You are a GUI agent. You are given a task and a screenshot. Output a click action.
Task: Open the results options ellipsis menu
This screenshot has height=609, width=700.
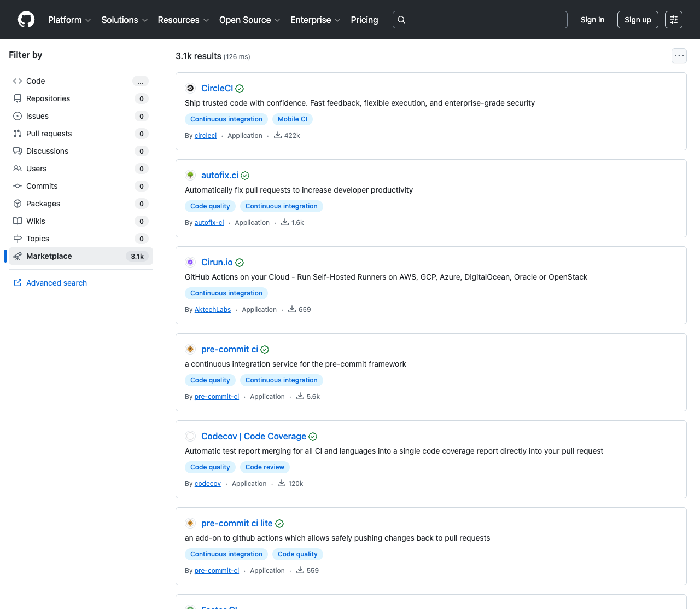[679, 56]
